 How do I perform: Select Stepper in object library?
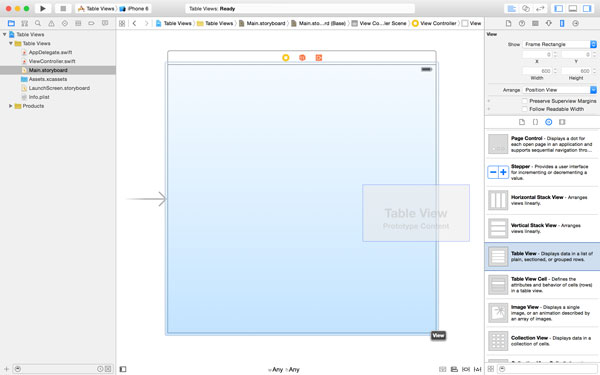coord(542,172)
